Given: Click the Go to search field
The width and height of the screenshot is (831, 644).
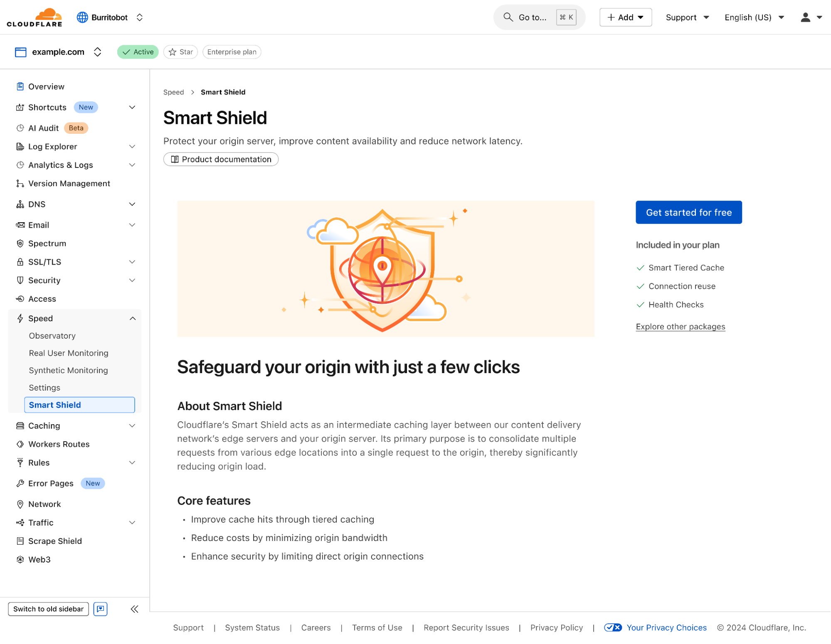Looking at the screenshot, I should tap(532, 17).
